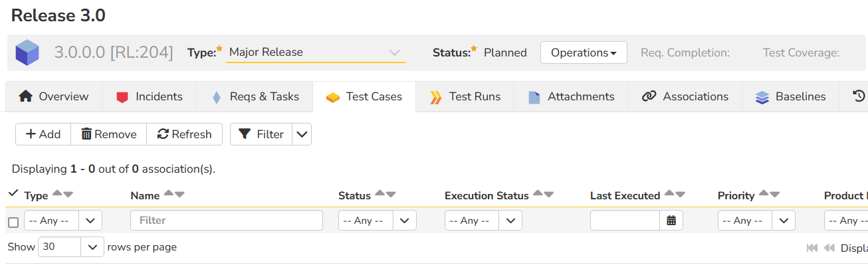The image size is (868, 277).
Task: Go to first page pagination icon
Action: [812, 248]
